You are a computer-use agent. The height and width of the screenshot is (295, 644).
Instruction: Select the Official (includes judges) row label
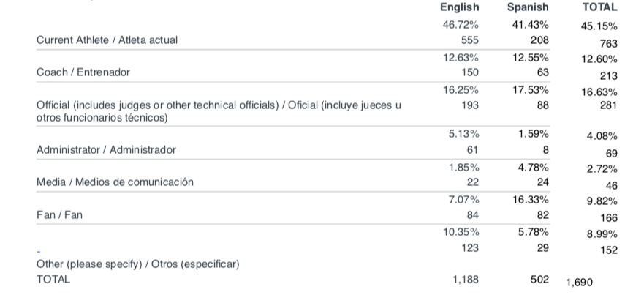(x=219, y=111)
